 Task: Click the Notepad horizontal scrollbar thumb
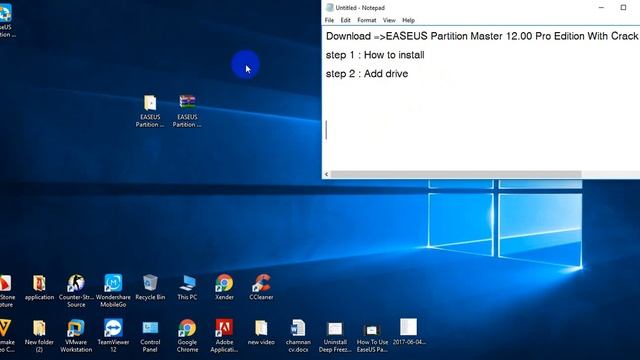pos(456,174)
